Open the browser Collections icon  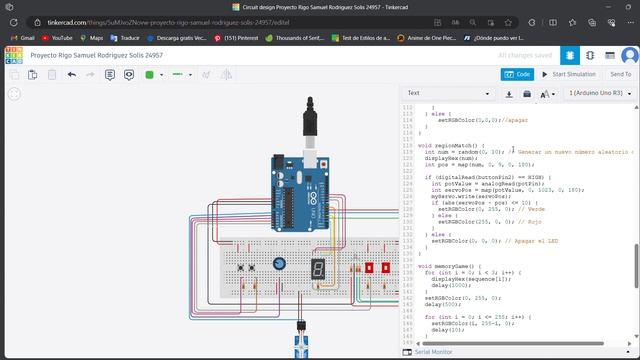click(x=592, y=23)
